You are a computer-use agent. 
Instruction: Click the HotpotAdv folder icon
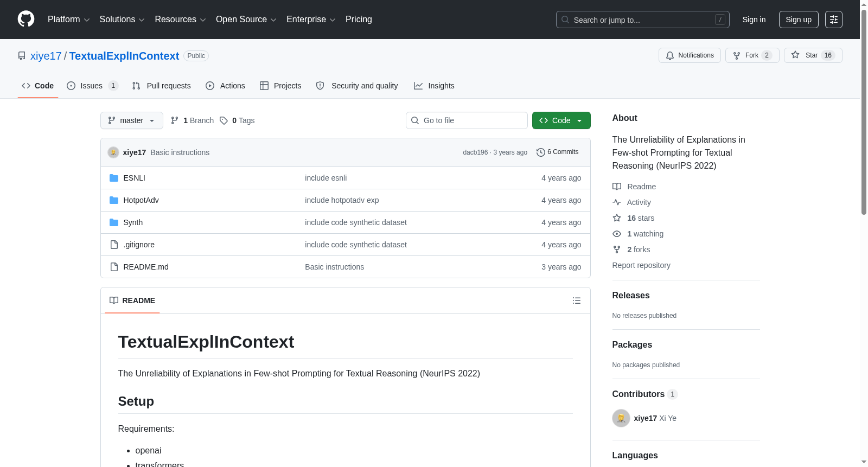click(114, 200)
